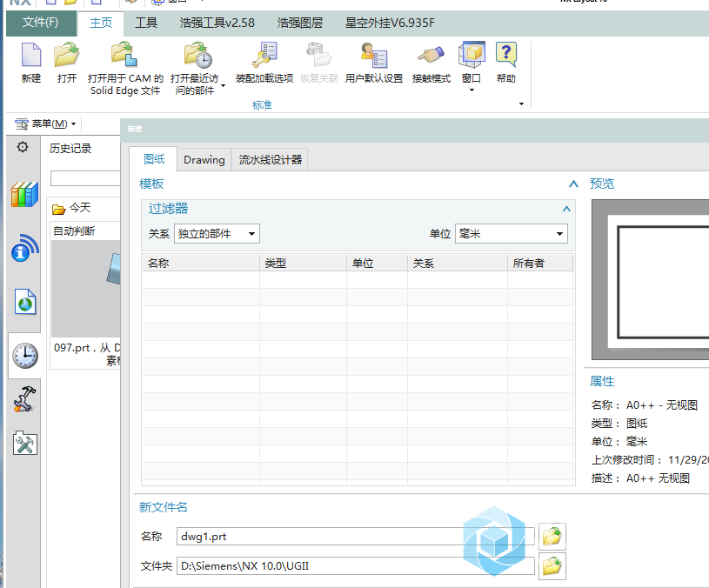Screen dimensions: 709x588
Task: Click the 名称 field with dwg1.prt
Action: click(x=356, y=537)
